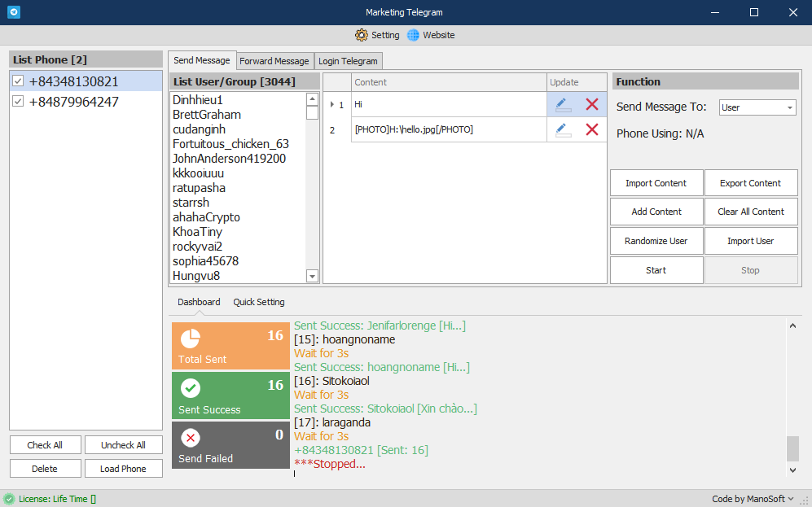Click the Import Content button
Screen dimensions: 812x507
tap(656, 183)
